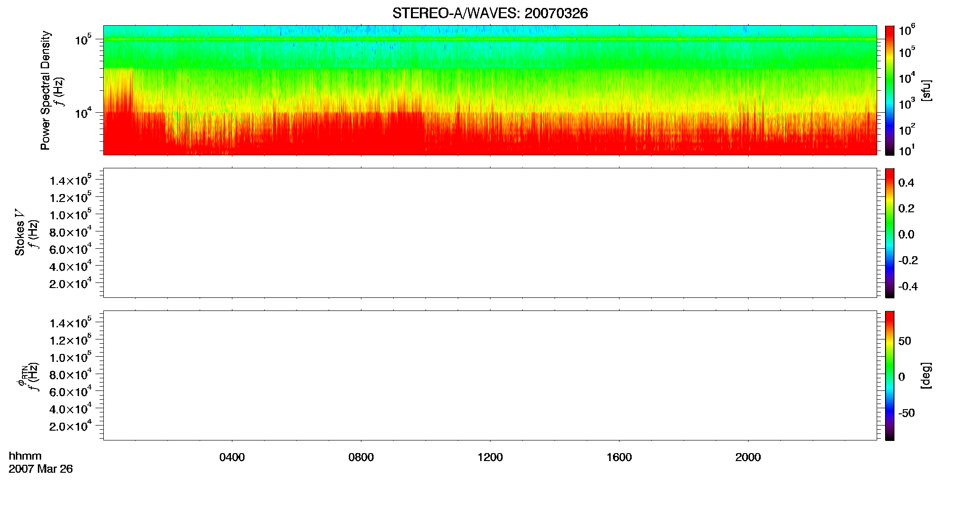Click the 10^6 label on top colorbar
The height and width of the screenshot is (505, 980).
pyautogui.click(x=907, y=31)
